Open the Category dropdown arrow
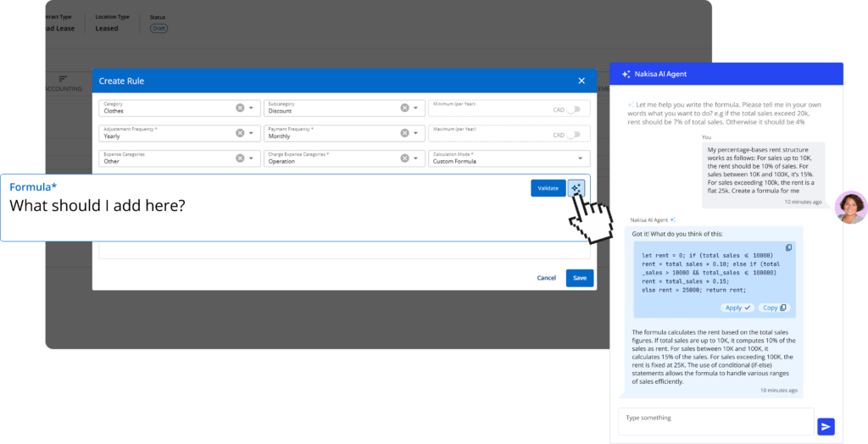 tap(252, 108)
